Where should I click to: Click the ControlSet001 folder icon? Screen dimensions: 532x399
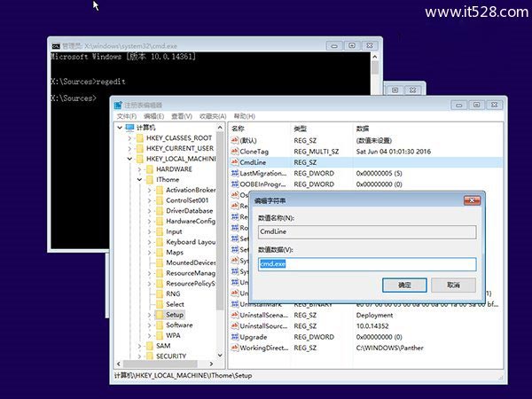(160, 200)
